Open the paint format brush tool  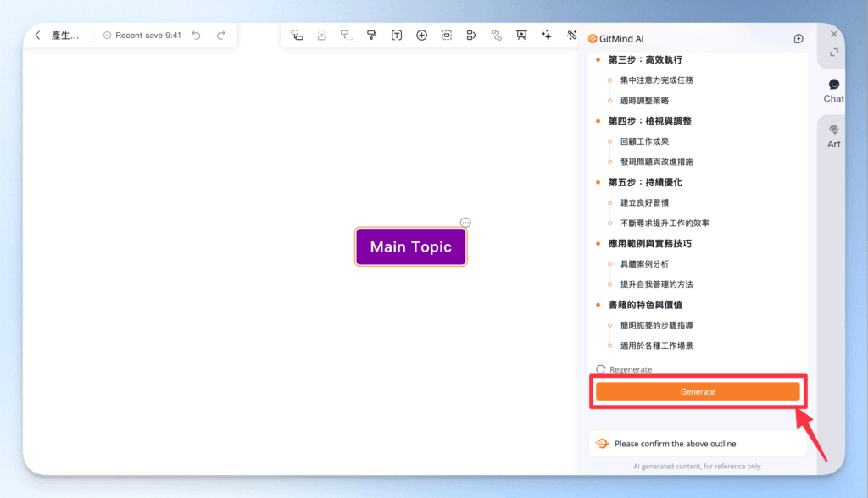pyautogui.click(x=370, y=36)
